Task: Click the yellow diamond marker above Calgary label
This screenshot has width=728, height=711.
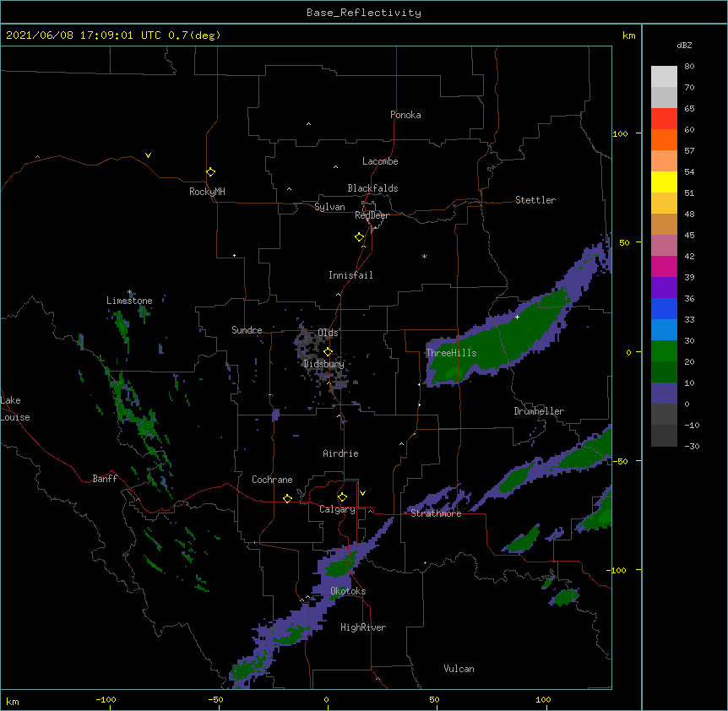Action: [x=342, y=497]
